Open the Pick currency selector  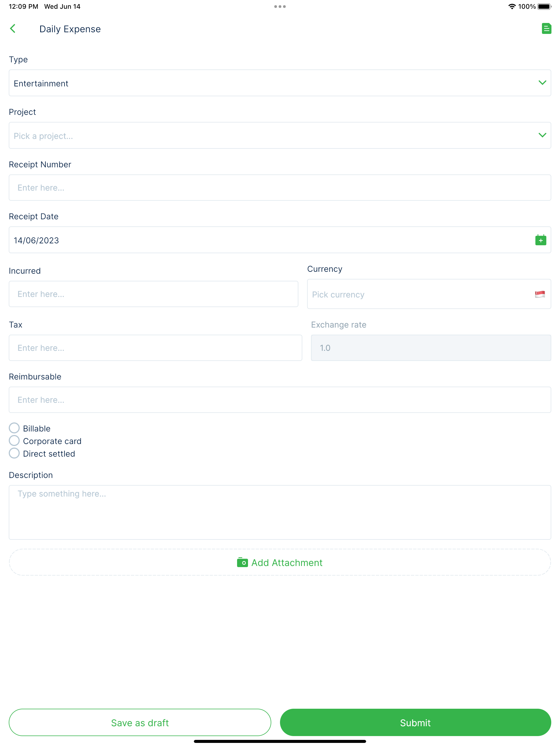pyautogui.click(x=428, y=294)
